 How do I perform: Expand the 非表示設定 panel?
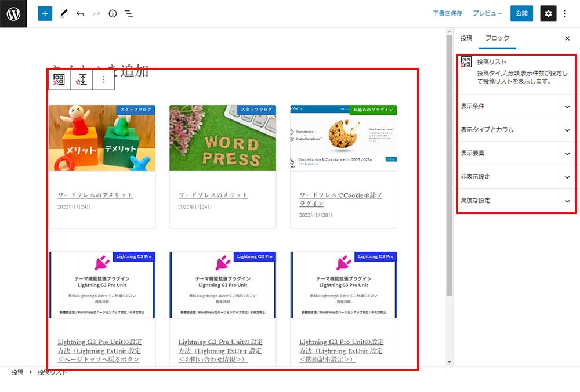516,177
